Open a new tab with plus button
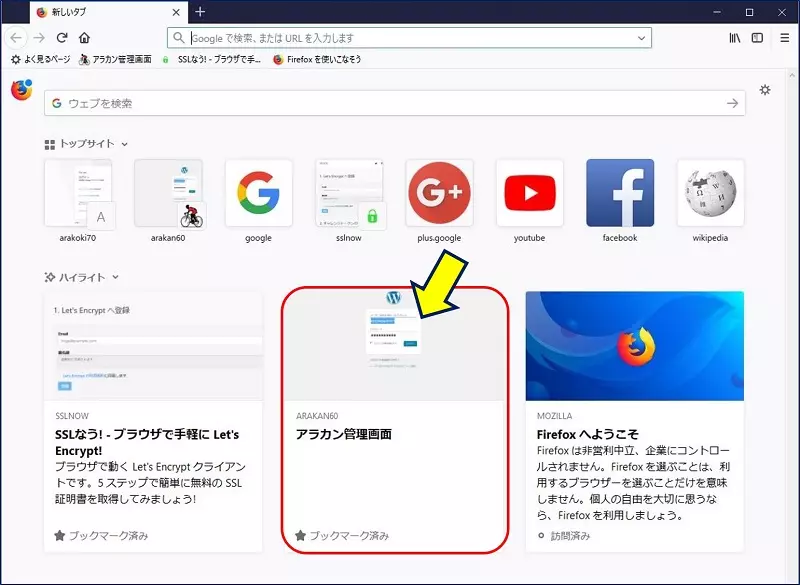 pos(200,12)
